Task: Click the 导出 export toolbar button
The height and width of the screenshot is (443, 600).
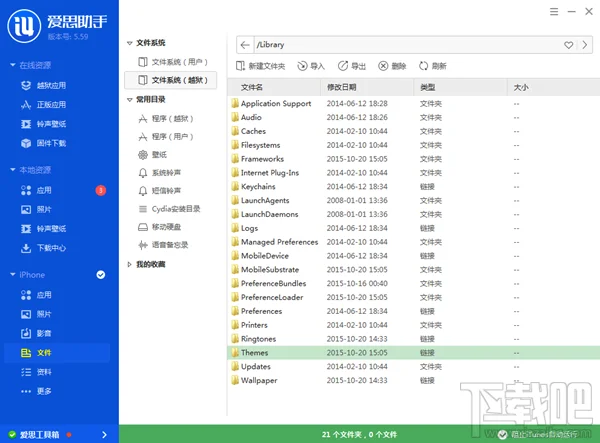Action: coord(352,66)
